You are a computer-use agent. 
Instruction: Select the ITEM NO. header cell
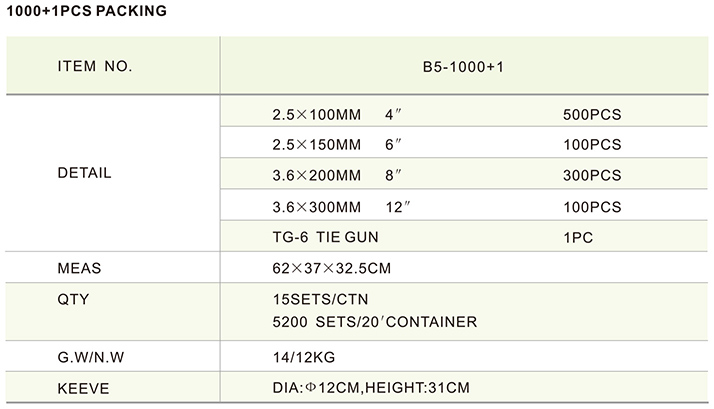(x=96, y=67)
